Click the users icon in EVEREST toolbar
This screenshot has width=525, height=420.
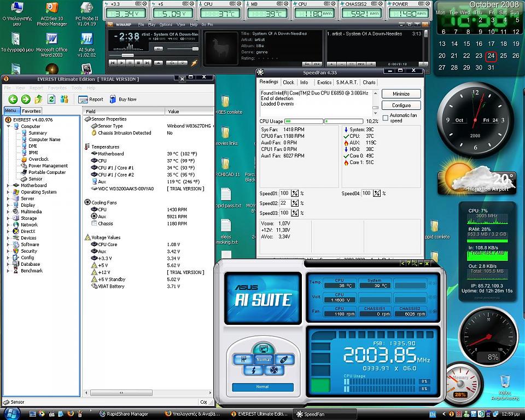64,99
